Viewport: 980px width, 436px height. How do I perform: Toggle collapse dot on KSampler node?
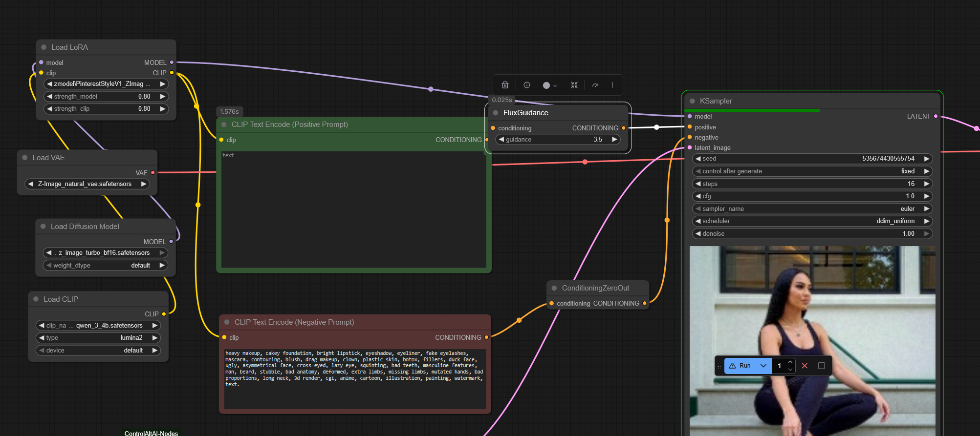coord(692,101)
